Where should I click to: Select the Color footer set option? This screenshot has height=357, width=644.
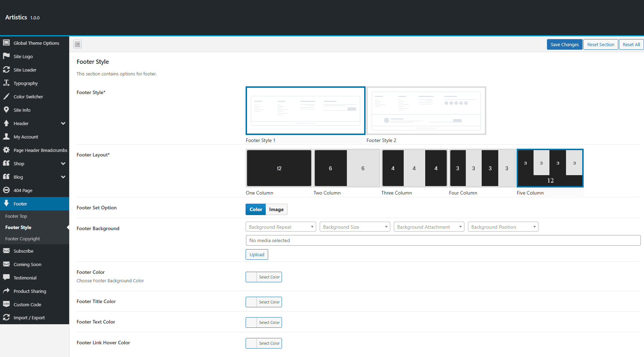(x=256, y=209)
